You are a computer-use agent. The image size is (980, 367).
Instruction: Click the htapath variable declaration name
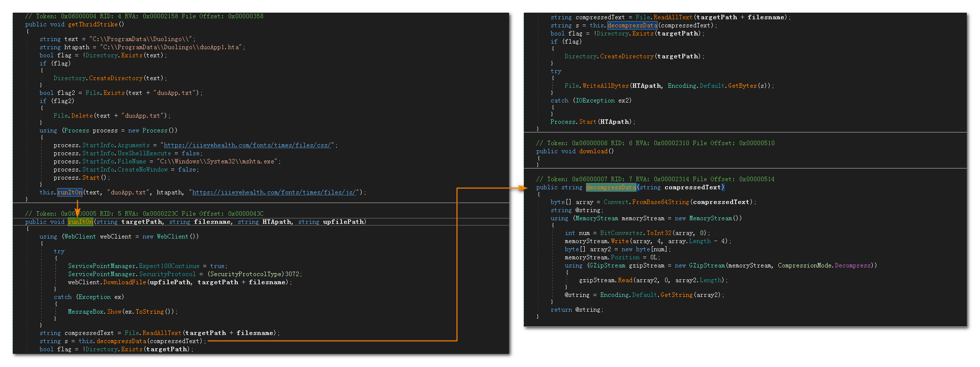(x=77, y=47)
